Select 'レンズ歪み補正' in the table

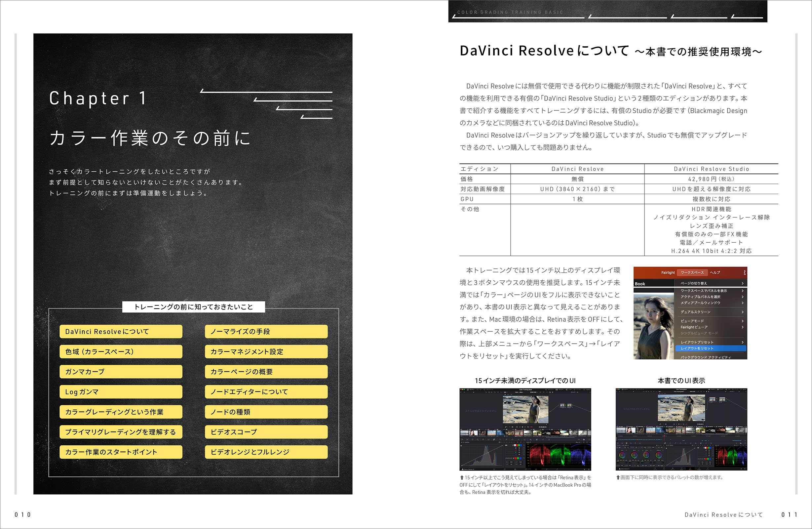[x=711, y=226]
